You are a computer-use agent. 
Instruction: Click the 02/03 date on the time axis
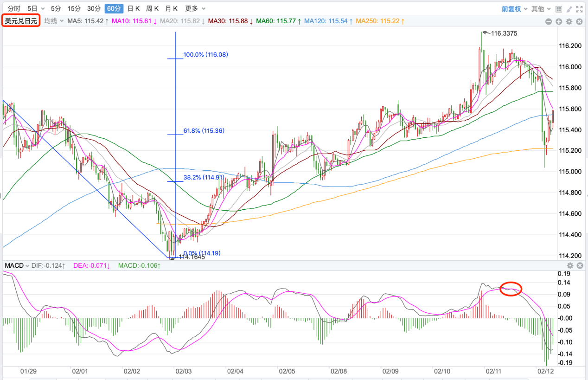point(183,371)
